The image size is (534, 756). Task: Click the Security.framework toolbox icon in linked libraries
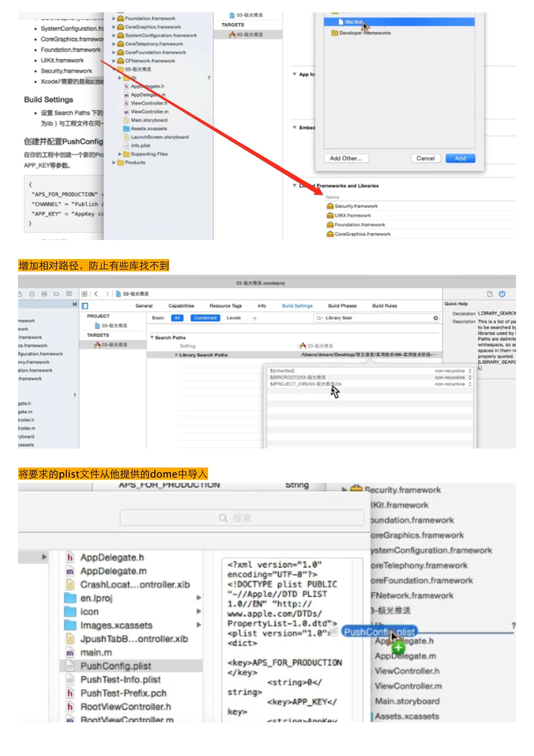[330, 206]
